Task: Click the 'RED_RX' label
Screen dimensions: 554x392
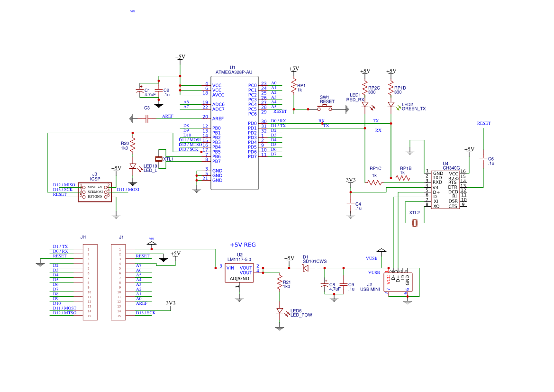Action: [355, 100]
